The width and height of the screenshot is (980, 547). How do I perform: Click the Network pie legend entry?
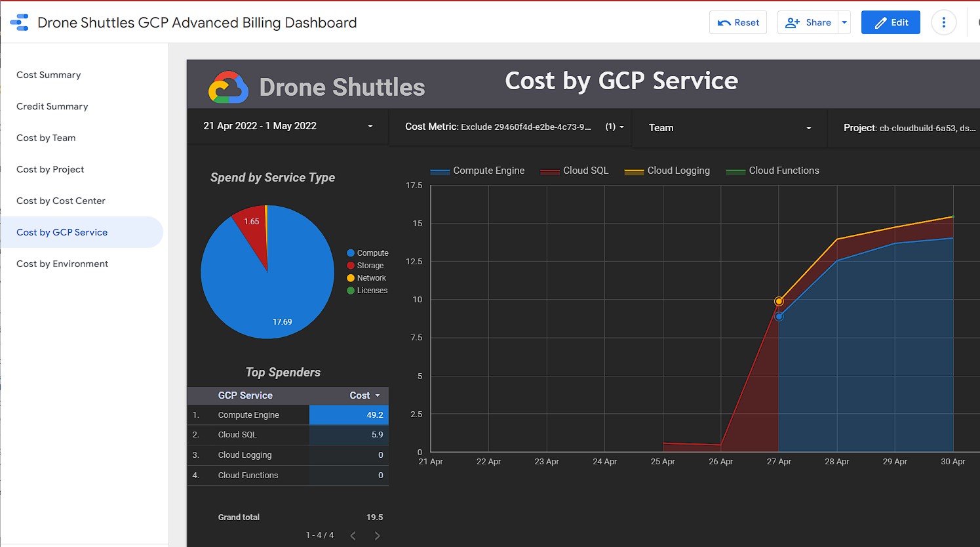point(366,278)
